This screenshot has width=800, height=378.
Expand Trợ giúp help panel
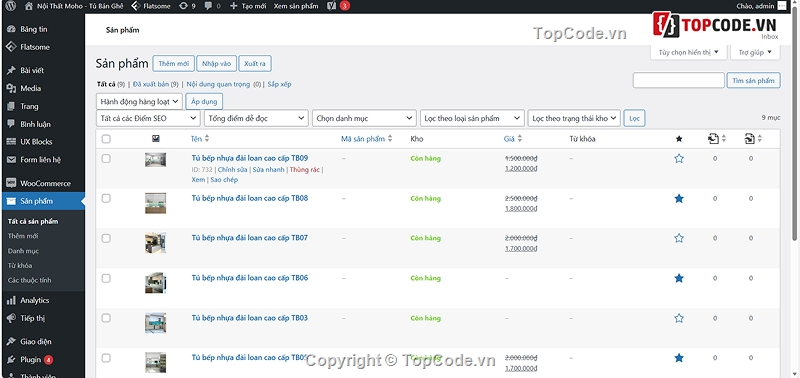pyautogui.click(x=755, y=52)
